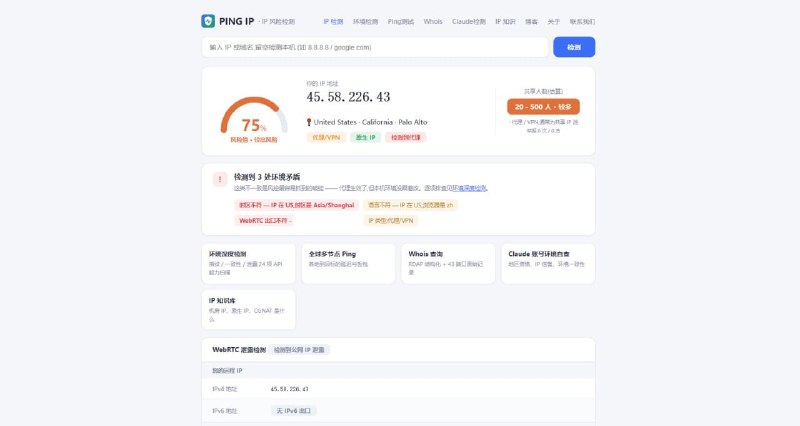Image resolution: width=800 pixels, height=426 pixels.
Task: Open the Claude检测 nav tab
Action: pyautogui.click(x=468, y=21)
